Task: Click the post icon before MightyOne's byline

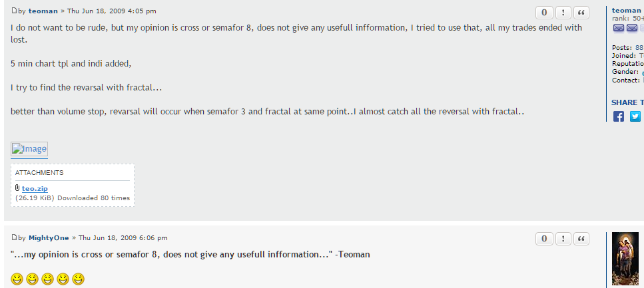Action: pyautogui.click(x=14, y=237)
